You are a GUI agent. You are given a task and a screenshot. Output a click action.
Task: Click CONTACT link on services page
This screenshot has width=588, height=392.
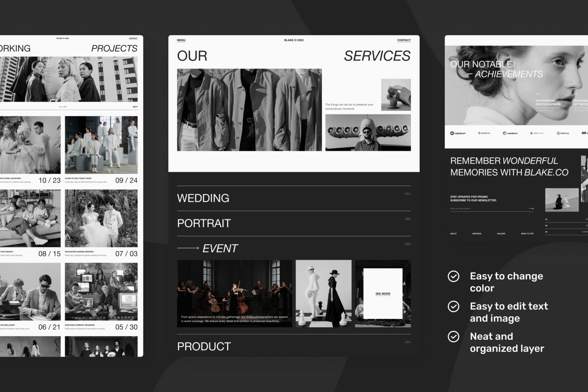click(x=404, y=40)
